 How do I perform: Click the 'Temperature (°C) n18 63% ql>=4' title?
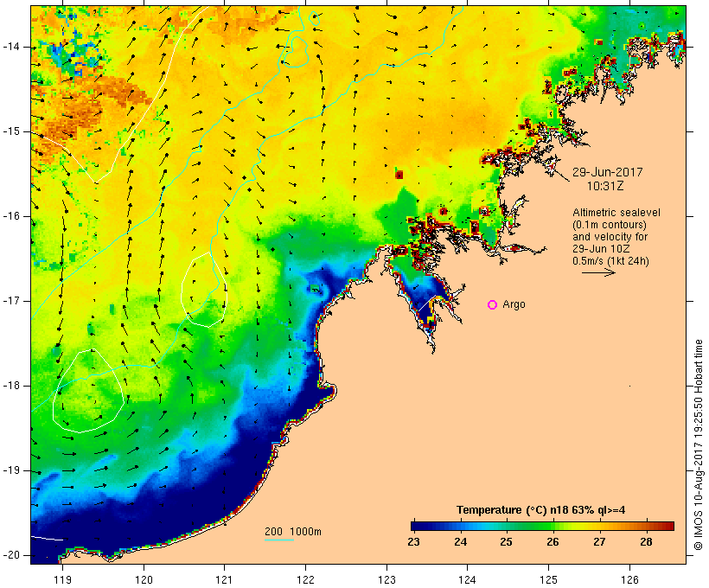pos(540,510)
